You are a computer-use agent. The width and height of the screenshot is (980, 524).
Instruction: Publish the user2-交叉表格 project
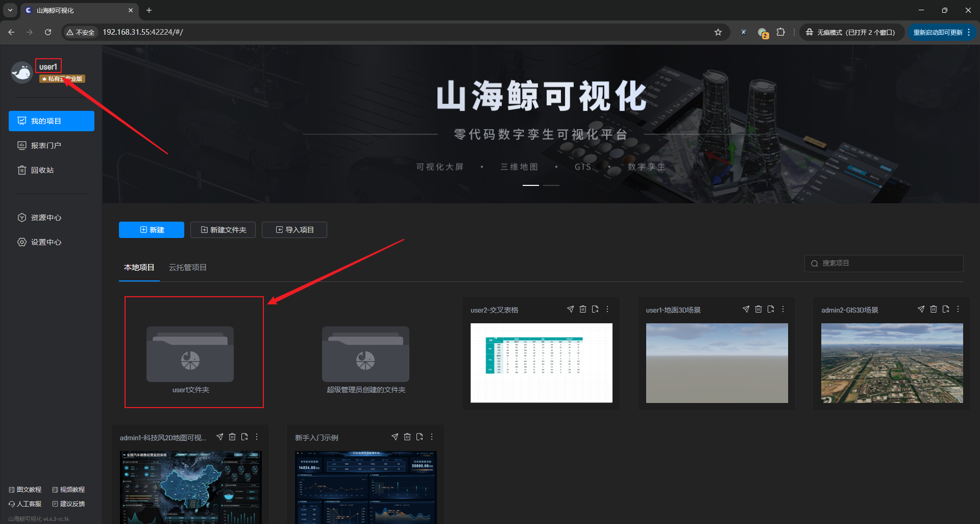click(x=570, y=309)
